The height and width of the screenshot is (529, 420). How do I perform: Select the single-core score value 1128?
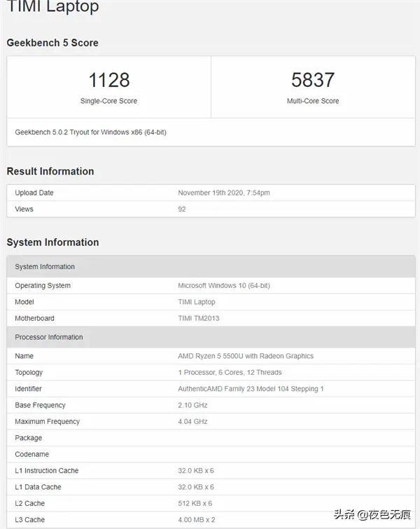pyautogui.click(x=109, y=80)
